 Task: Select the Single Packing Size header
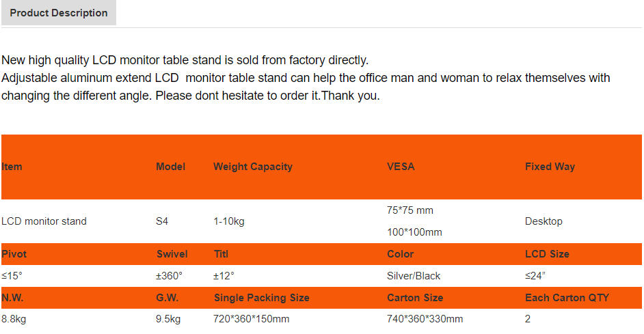(262, 298)
